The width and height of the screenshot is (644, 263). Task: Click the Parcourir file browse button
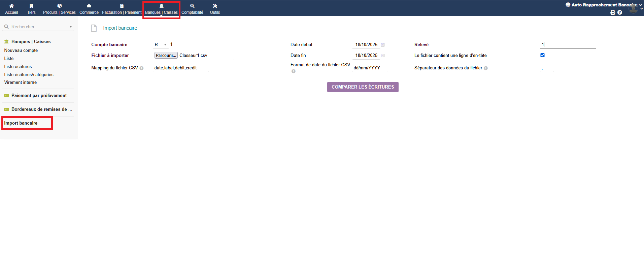pos(166,56)
